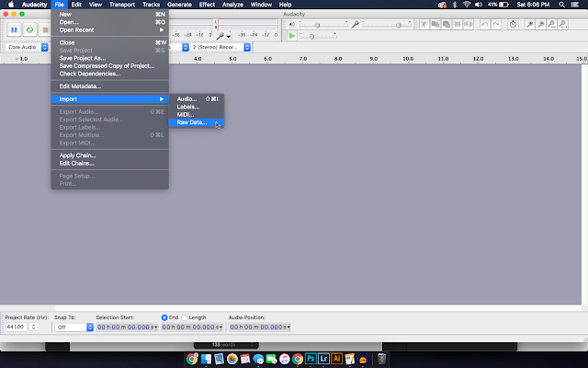
Task: Click the Redo arrow icon
Action: point(496,25)
